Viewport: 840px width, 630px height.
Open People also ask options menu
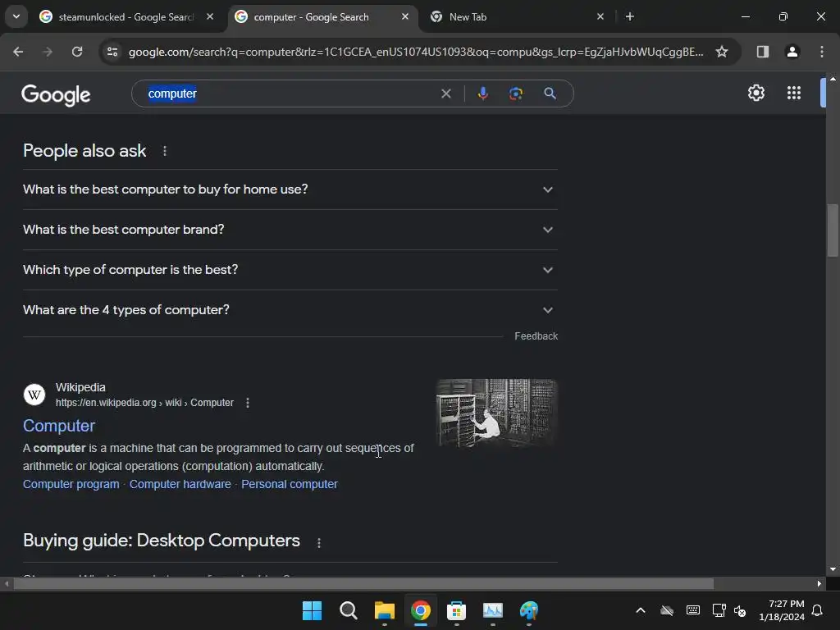click(164, 151)
